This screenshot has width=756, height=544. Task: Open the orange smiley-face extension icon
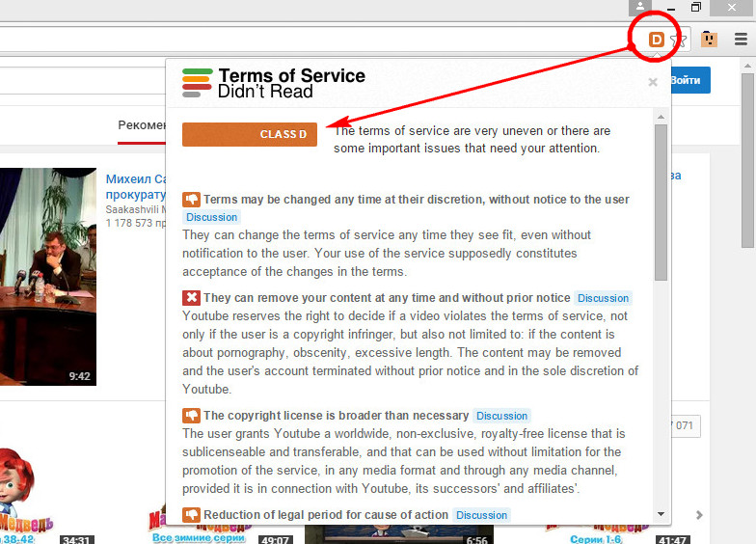[709, 39]
